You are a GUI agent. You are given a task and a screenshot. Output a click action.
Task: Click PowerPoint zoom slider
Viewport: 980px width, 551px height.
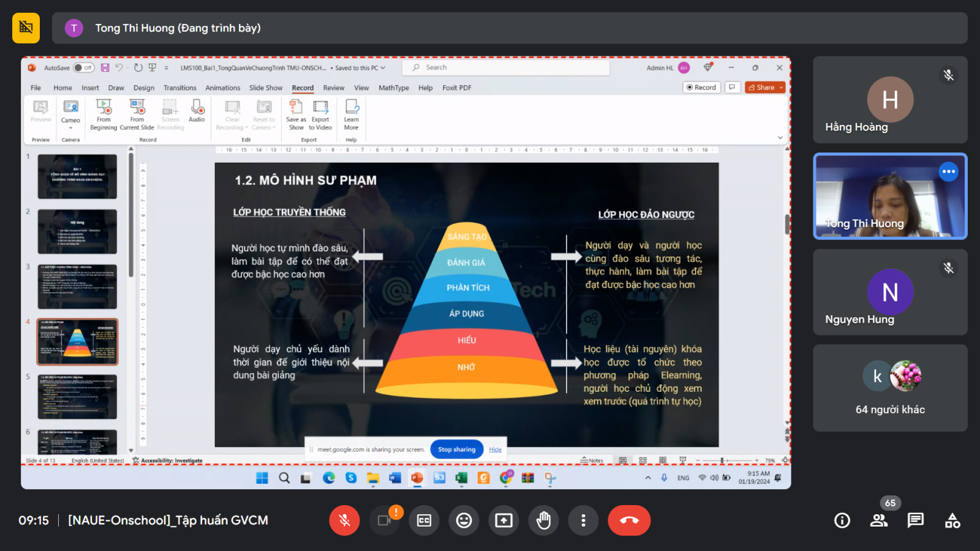728,460
